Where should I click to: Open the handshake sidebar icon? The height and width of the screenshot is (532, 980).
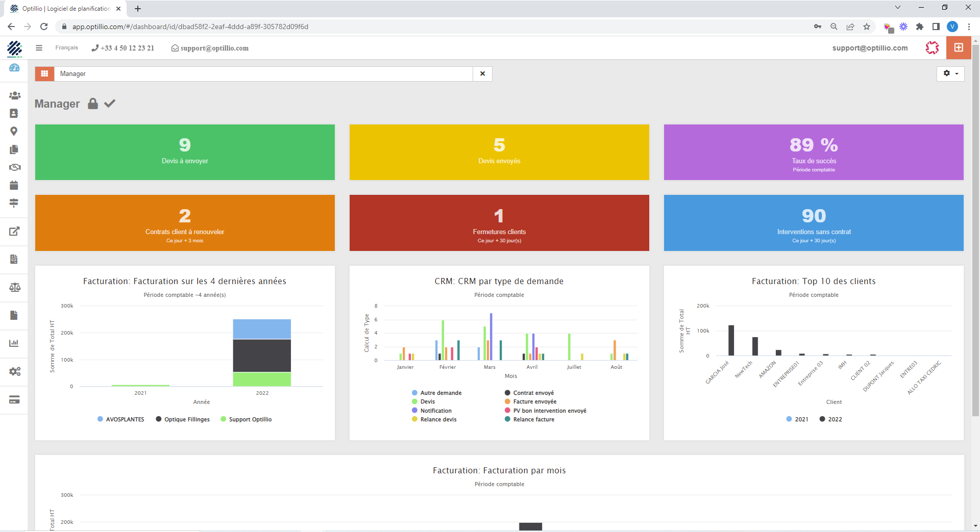[14, 167]
